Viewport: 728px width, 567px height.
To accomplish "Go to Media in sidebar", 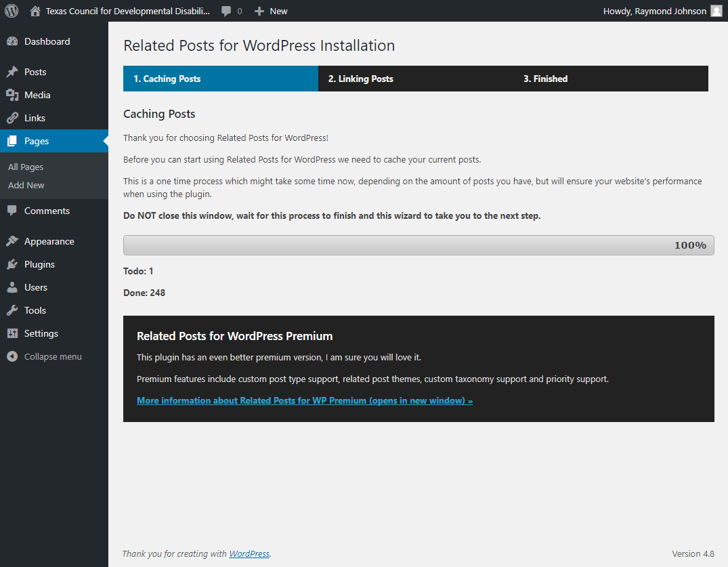I will (37, 96).
